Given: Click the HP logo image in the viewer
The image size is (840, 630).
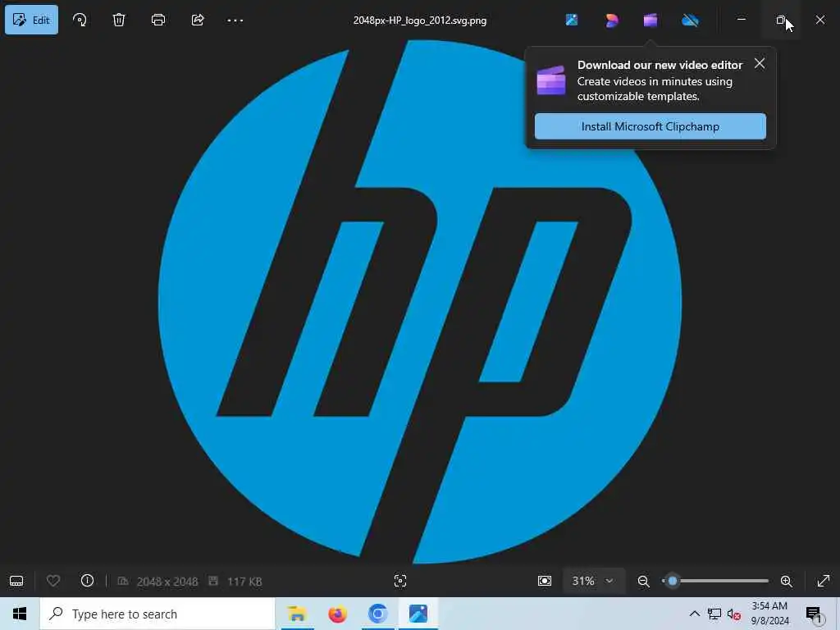Looking at the screenshot, I should (x=420, y=302).
